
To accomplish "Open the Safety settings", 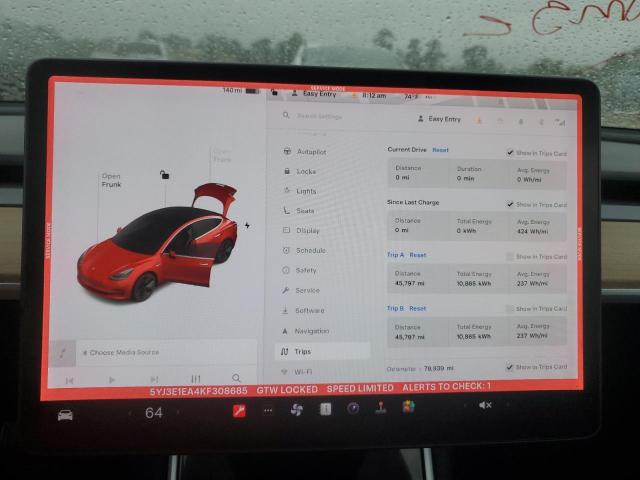I will [x=299, y=270].
